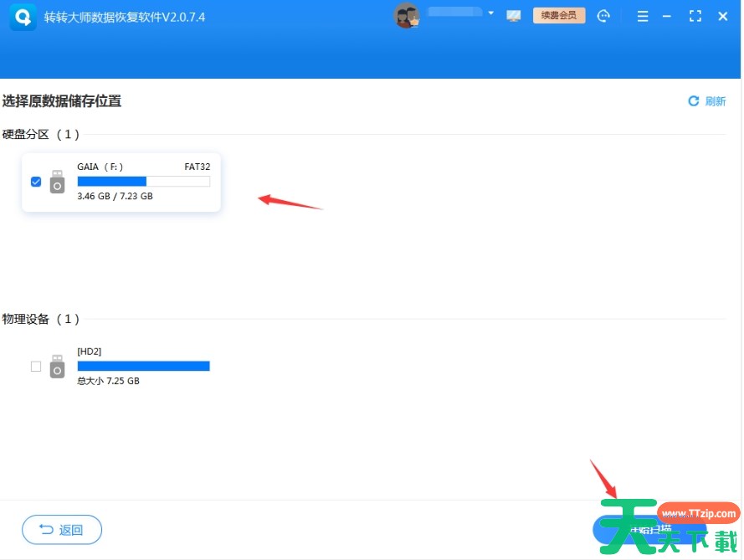Click the GAIA (F:) USB drive icon
Viewport: 744px width, 560px height.
tap(57, 182)
